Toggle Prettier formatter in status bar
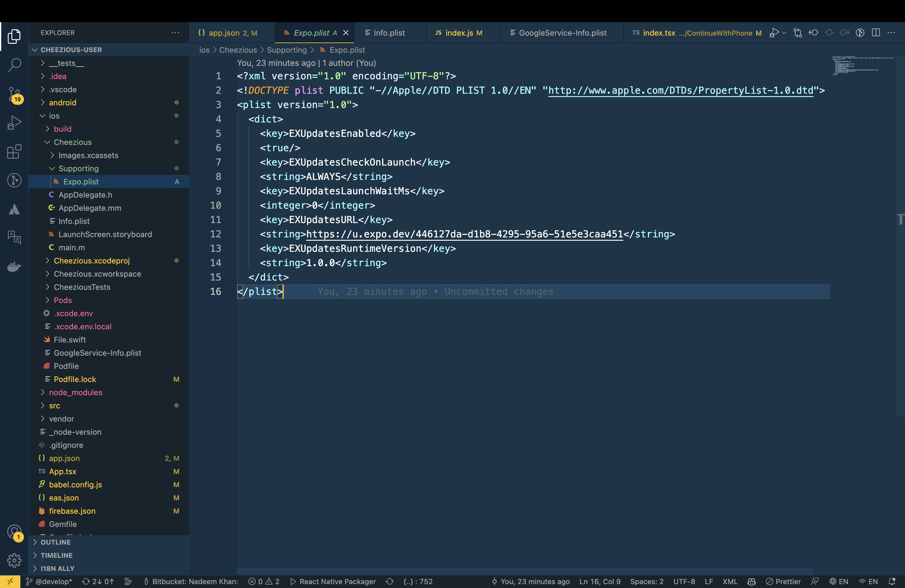 tap(783, 581)
